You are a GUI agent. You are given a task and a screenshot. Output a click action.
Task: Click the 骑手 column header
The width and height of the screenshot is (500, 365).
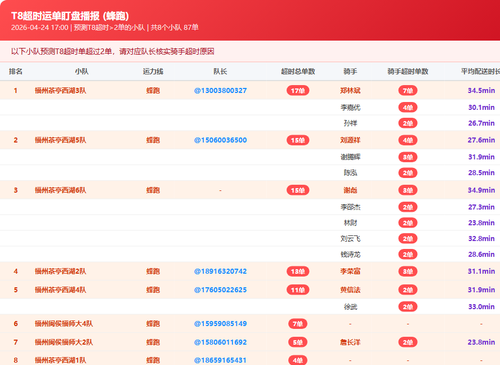pos(350,71)
